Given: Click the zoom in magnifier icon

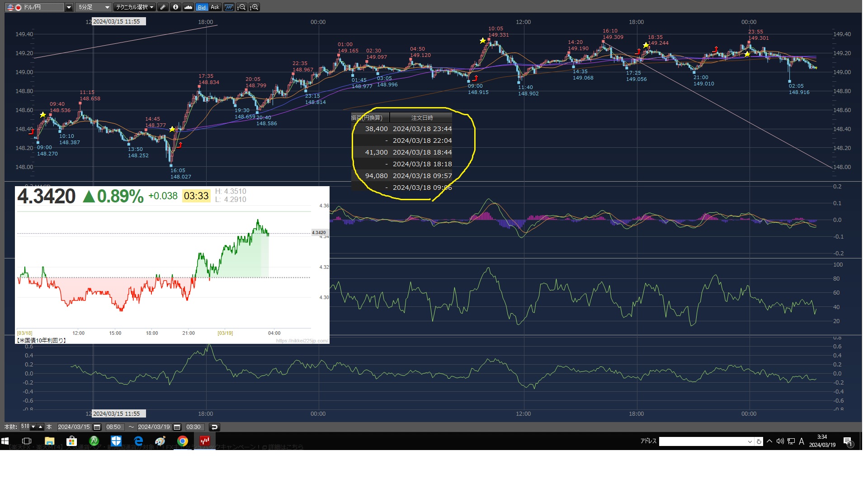Looking at the screenshot, I should click(255, 7).
